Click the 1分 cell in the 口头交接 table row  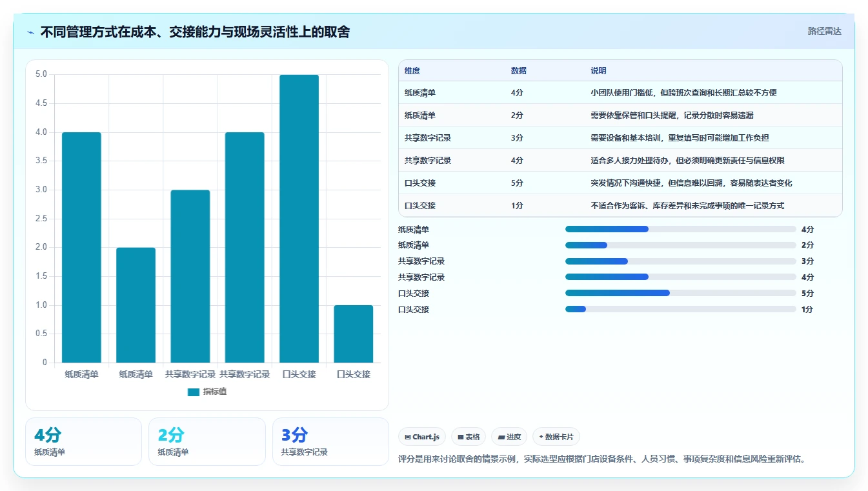pos(517,206)
